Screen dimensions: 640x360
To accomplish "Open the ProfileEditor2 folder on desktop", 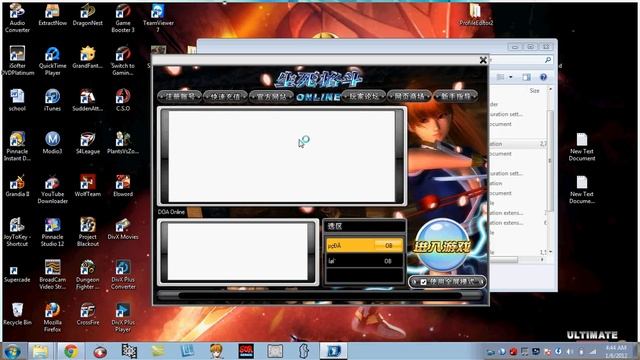I will (x=476, y=15).
